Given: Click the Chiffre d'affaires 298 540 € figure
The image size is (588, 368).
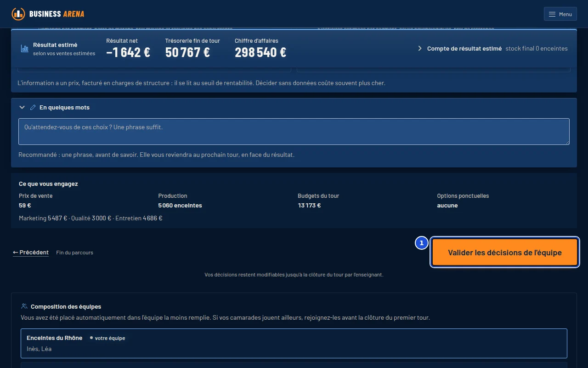Looking at the screenshot, I should coord(260,52).
